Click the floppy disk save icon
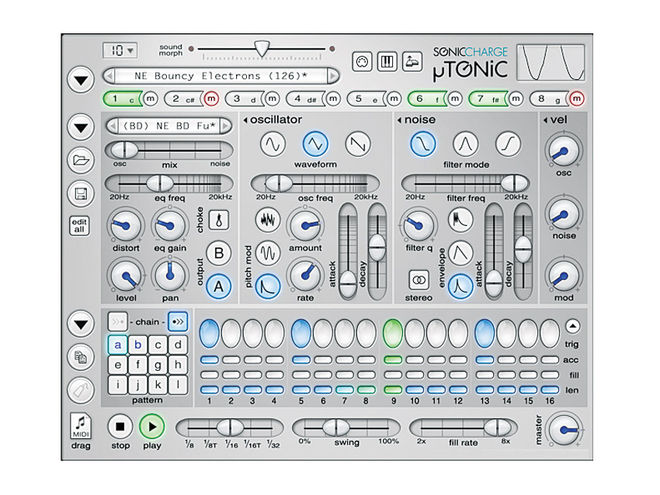This screenshot has width=660, height=495. [x=78, y=192]
